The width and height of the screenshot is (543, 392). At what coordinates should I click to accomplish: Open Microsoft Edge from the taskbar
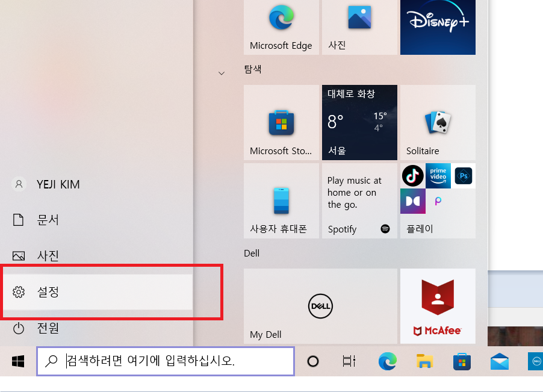coord(388,361)
